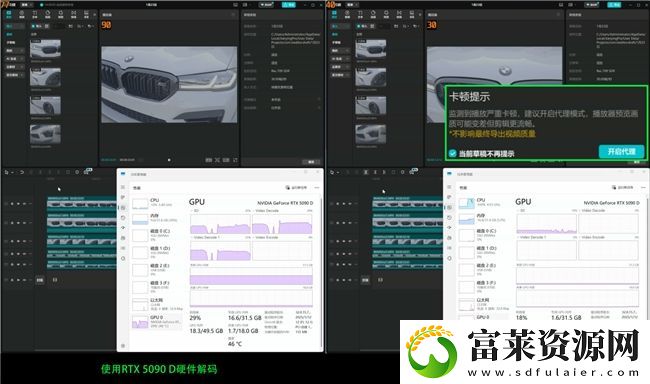Viewport: 650px width, 384px height.
Task: Open the more options menu in left Task Manager
Action: click(317, 187)
